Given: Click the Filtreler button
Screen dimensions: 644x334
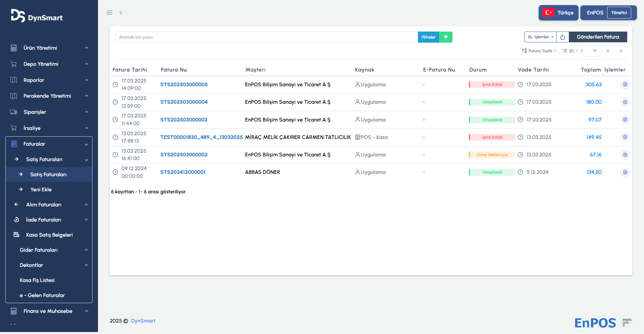Looking at the screenshot, I should tap(428, 37).
